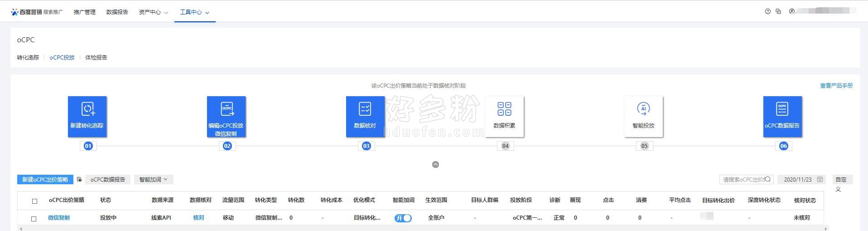Image resolution: width=868 pixels, height=231 pixels.
Task: Click the 目标转化出价 column header
Action: click(719, 200)
